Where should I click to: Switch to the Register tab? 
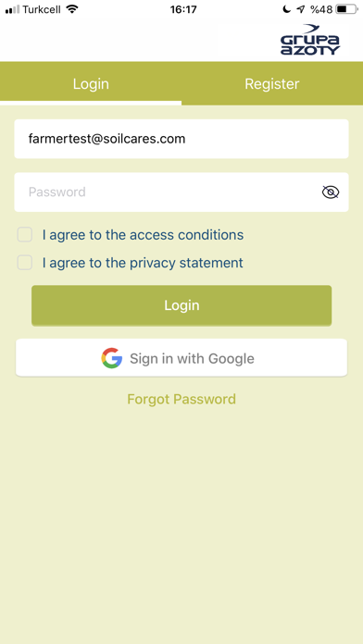point(272,83)
